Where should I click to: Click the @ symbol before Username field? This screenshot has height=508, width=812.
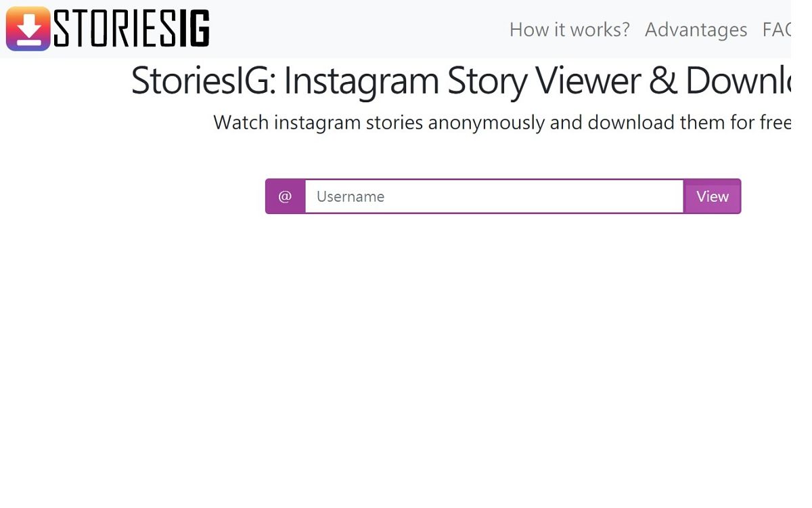click(285, 196)
